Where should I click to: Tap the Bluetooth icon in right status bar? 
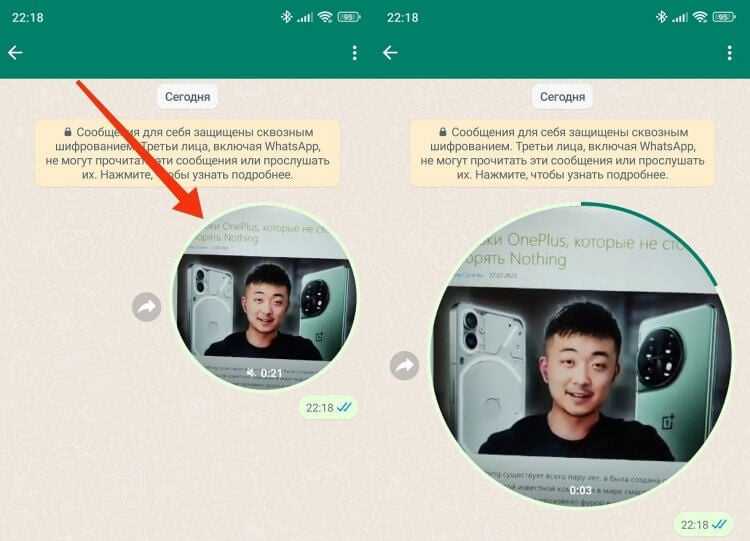pyautogui.click(x=661, y=17)
